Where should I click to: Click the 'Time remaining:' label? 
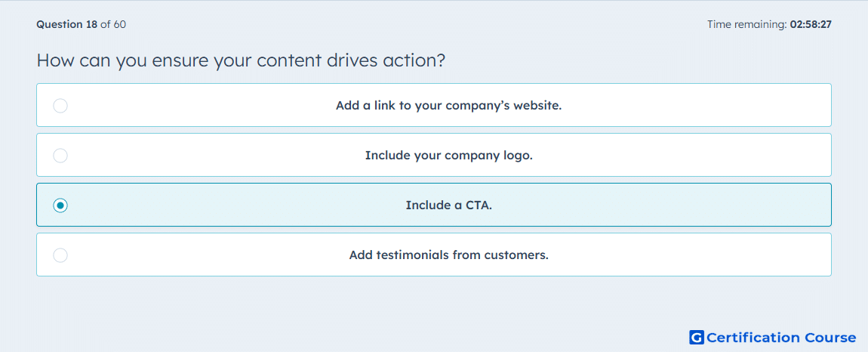coord(746,24)
